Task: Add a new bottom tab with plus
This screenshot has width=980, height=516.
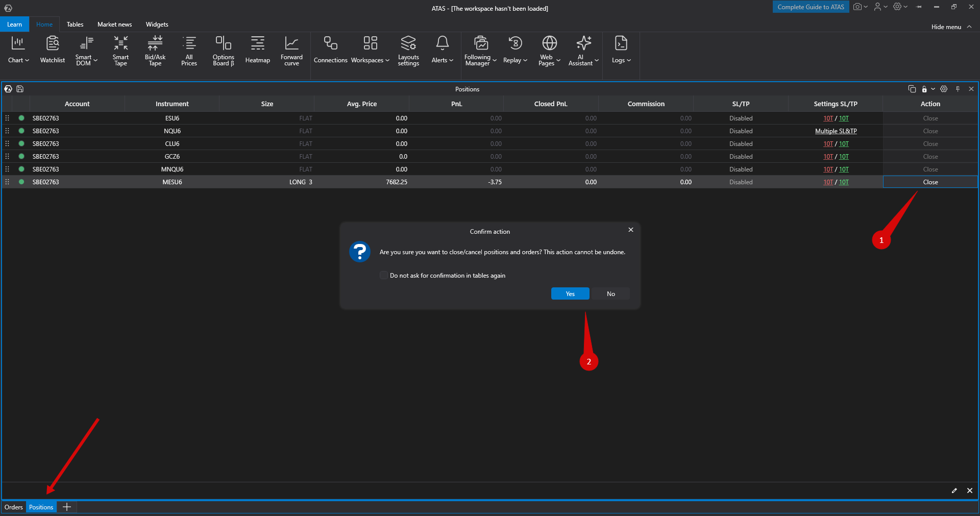Action: pos(67,507)
